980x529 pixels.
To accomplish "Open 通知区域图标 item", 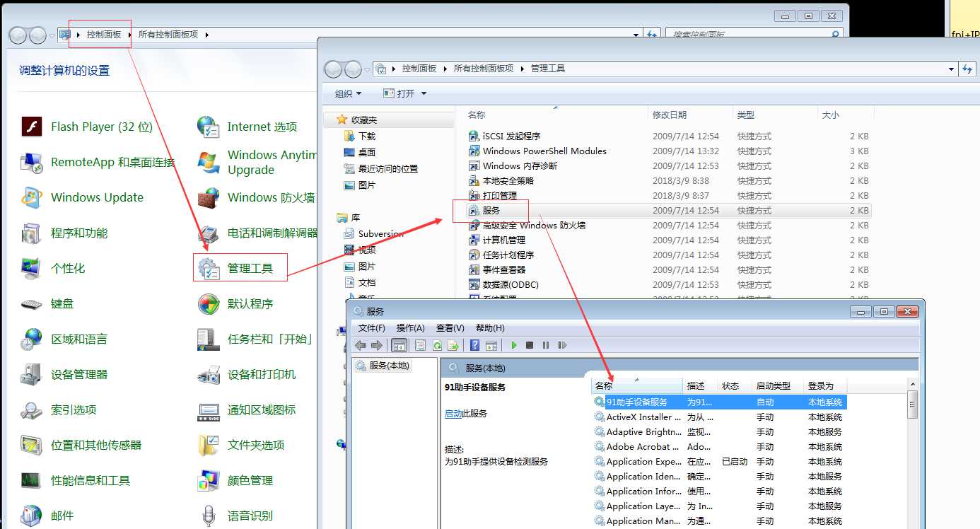I will pos(246,409).
